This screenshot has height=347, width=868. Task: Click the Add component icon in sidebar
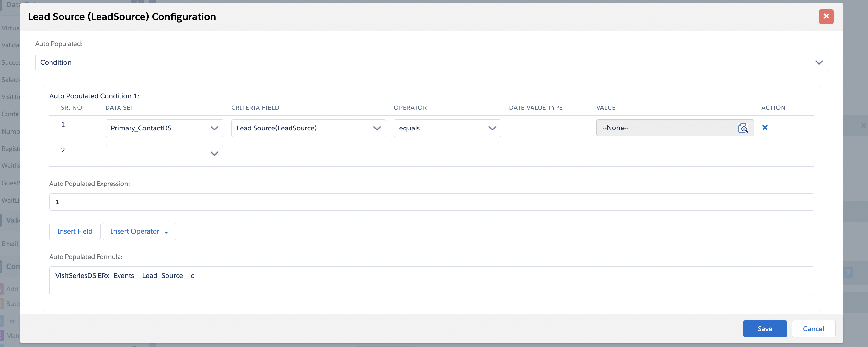point(2,289)
